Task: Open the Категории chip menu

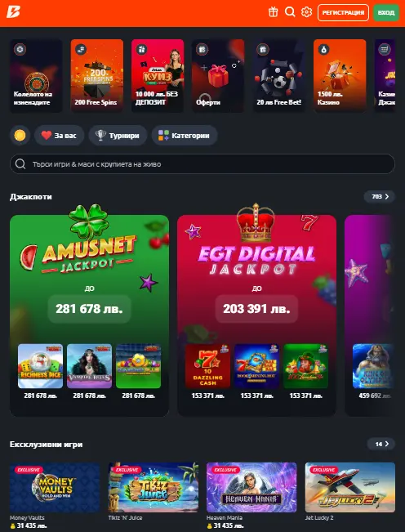Action: coord(185,136)
